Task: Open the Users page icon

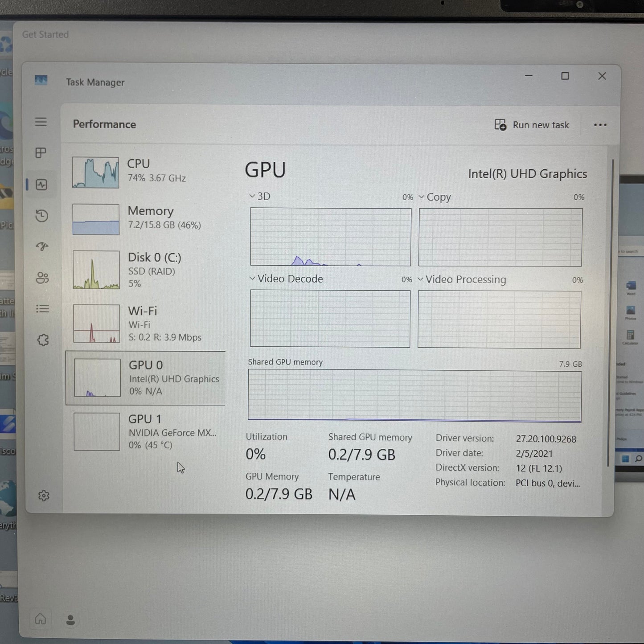Action: pyautogui.click(x=42, y=278)
